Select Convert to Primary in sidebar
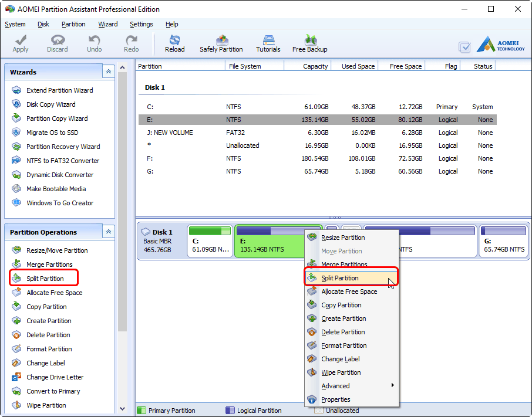The height and width of the screenshot is (417, 532). click(46, 391)
